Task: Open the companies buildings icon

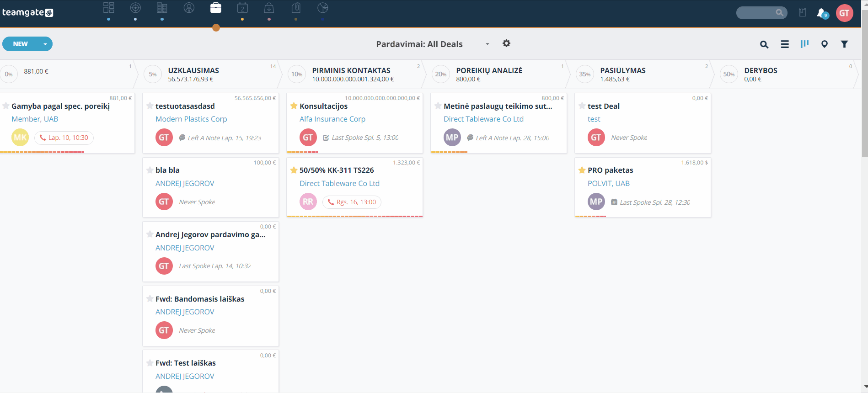Action: 162,8
